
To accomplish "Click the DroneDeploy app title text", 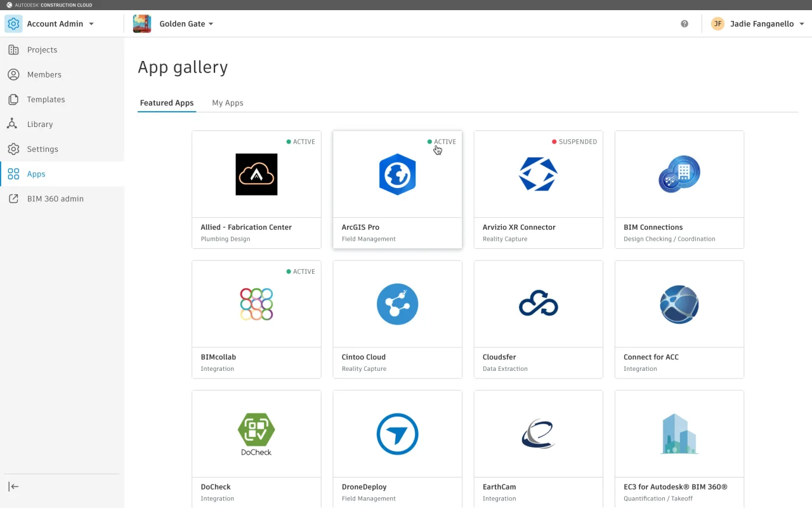I will pos(364,487).
